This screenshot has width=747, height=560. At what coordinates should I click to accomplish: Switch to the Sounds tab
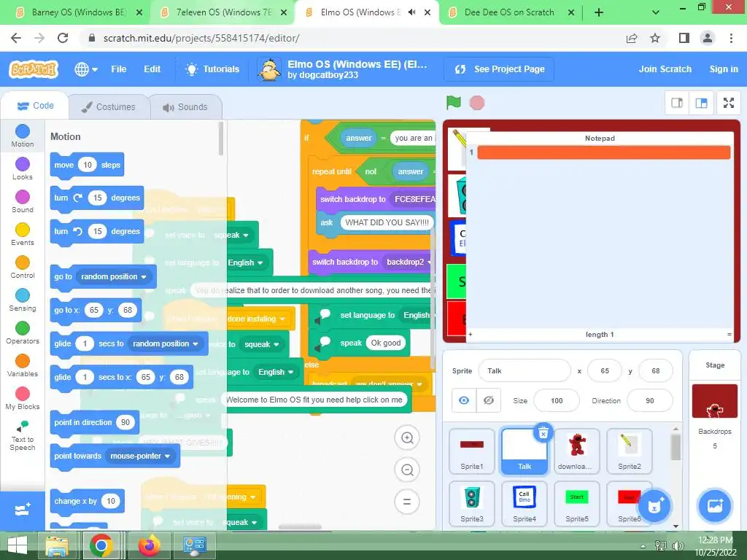pyautogui.click(x=186, y=106)
